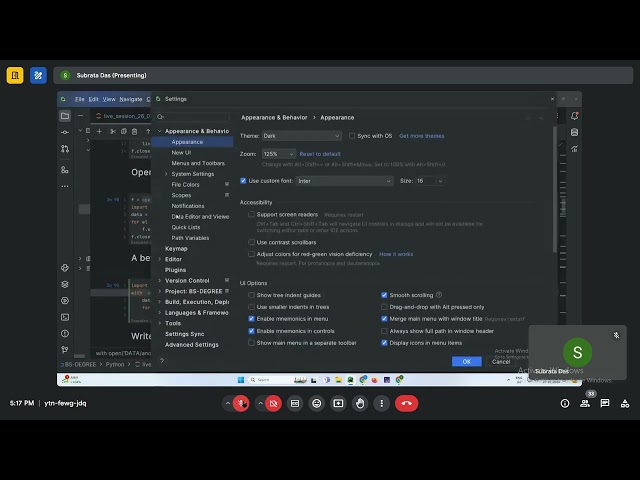640x480 pixels.
Task: Click the present now screen-share icon
Action: (x=338, y=403)
